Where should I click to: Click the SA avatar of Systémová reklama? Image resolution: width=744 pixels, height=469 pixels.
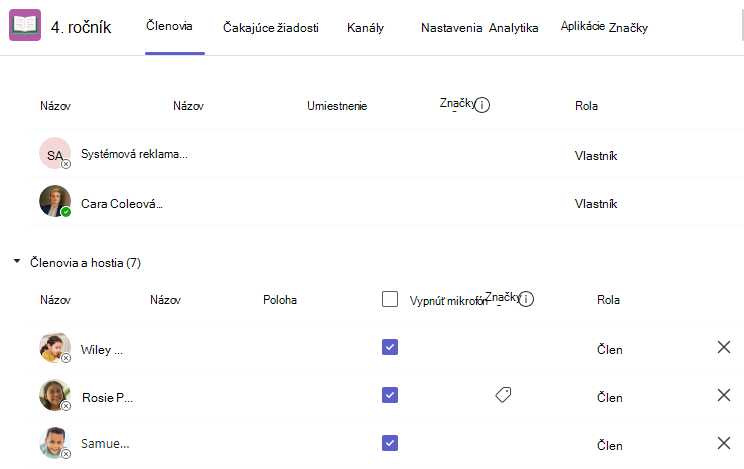pos(55,153)
